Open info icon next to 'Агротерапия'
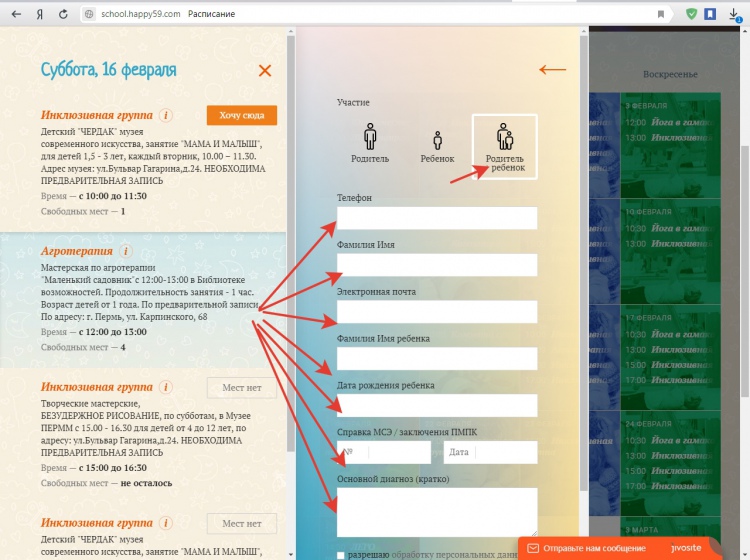Viewport: 750px width, 560px height. click(125, 251)
